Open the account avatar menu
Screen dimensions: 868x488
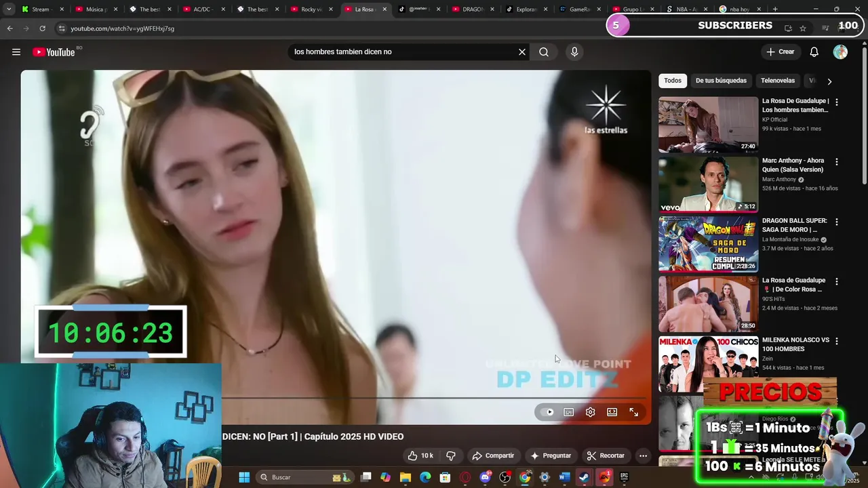coord(840,52)
